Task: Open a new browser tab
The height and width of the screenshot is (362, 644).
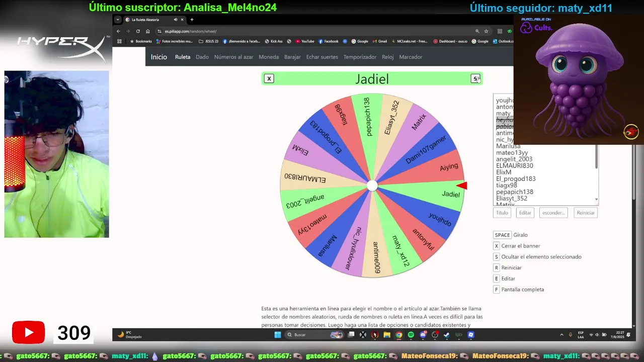Action: click(x=192, y=20)
